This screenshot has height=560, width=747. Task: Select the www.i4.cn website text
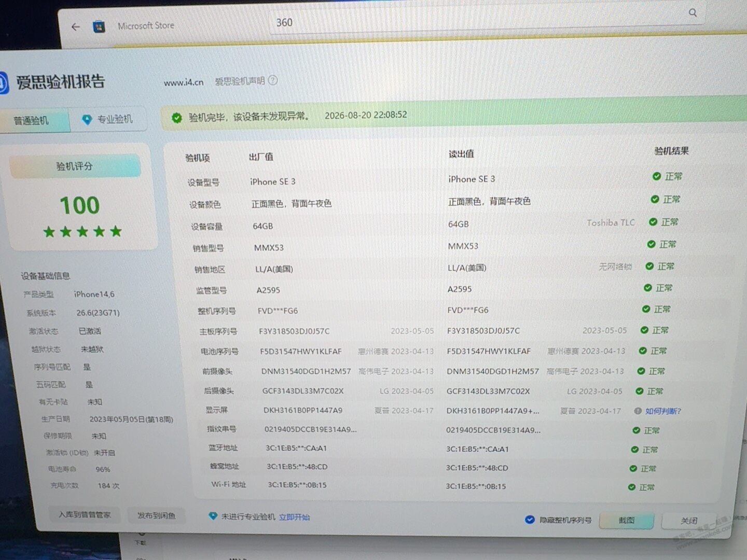pos(184,82)
